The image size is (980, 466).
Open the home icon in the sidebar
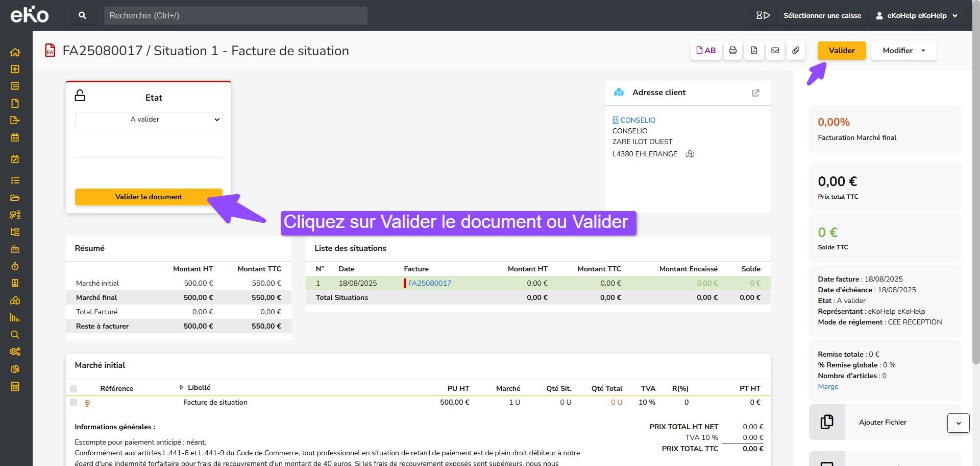coord(15,52)
